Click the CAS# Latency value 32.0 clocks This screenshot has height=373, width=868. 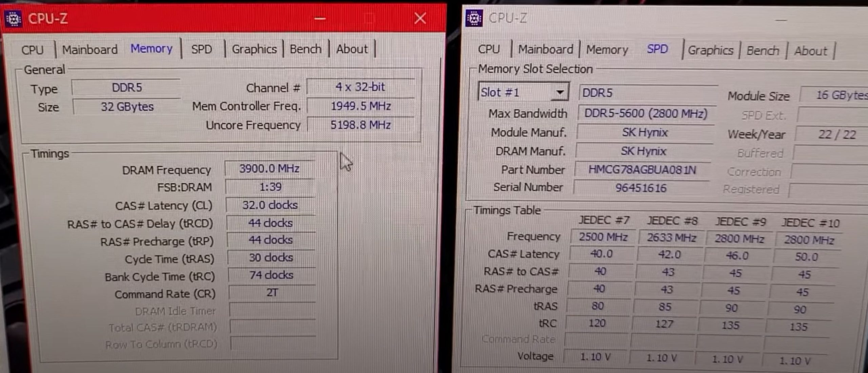tap(270, 205)
